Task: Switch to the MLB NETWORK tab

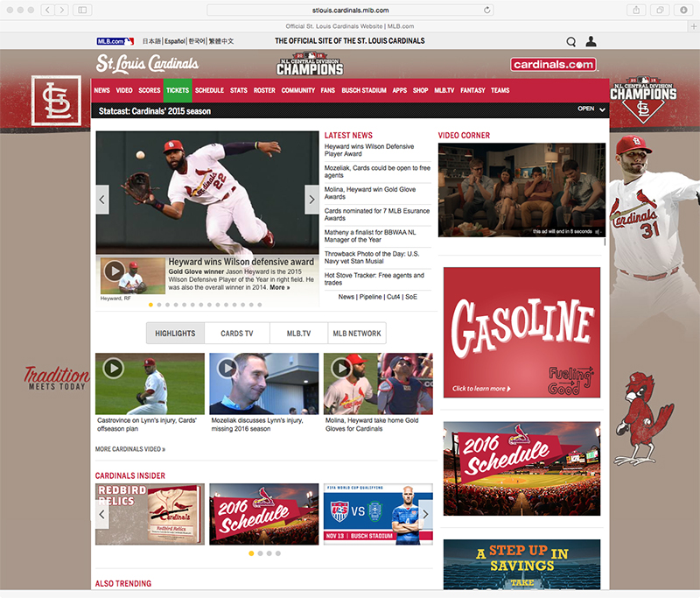Action: (357, 334)
